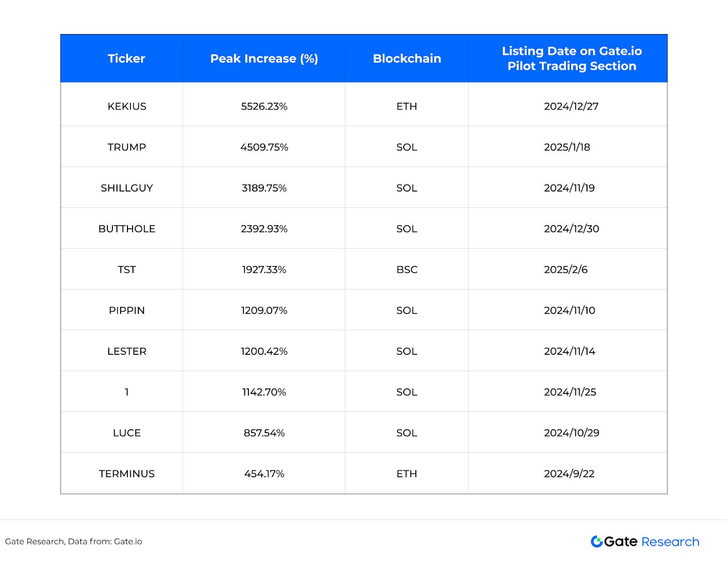Click the LESTER ticker cell
The width and height of the screenshot is (728, 564).
[x=127, y=351]
